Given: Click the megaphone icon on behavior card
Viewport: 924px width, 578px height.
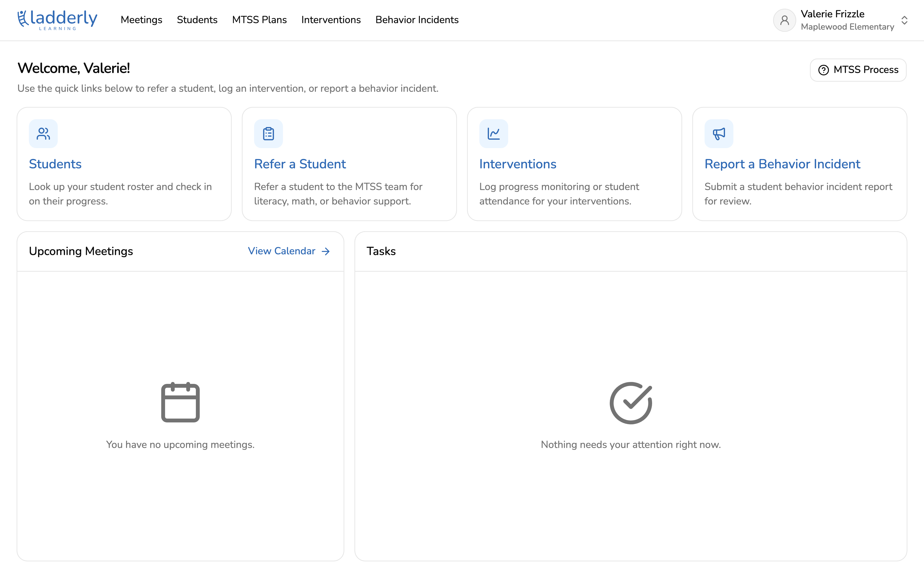Looking at the screenshot, I should [x=719, y=134].
